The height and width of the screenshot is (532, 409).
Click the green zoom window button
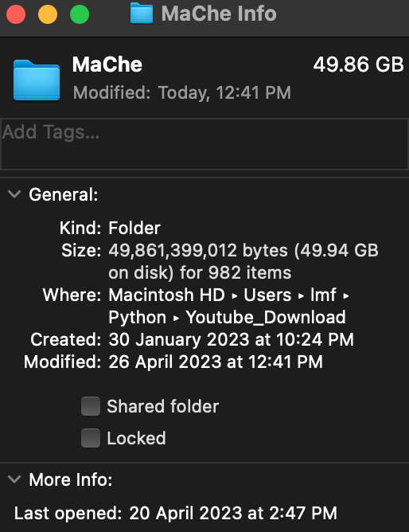coord(80,14)
